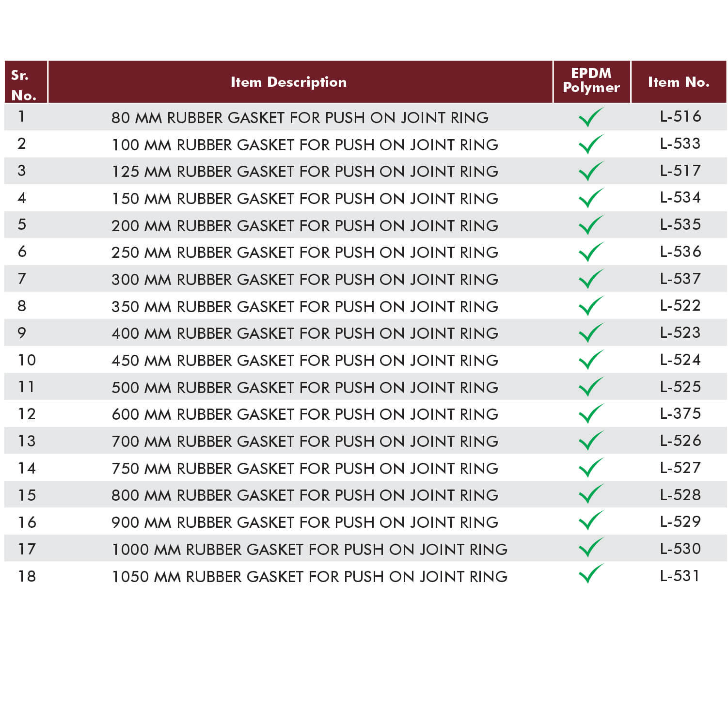Click the green checkmark for 800 MM gasket

(591, 494)
